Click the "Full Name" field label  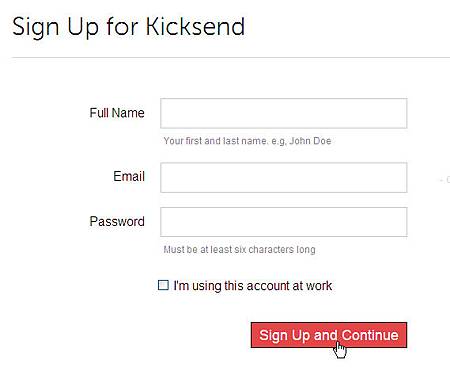pos(117,113)
